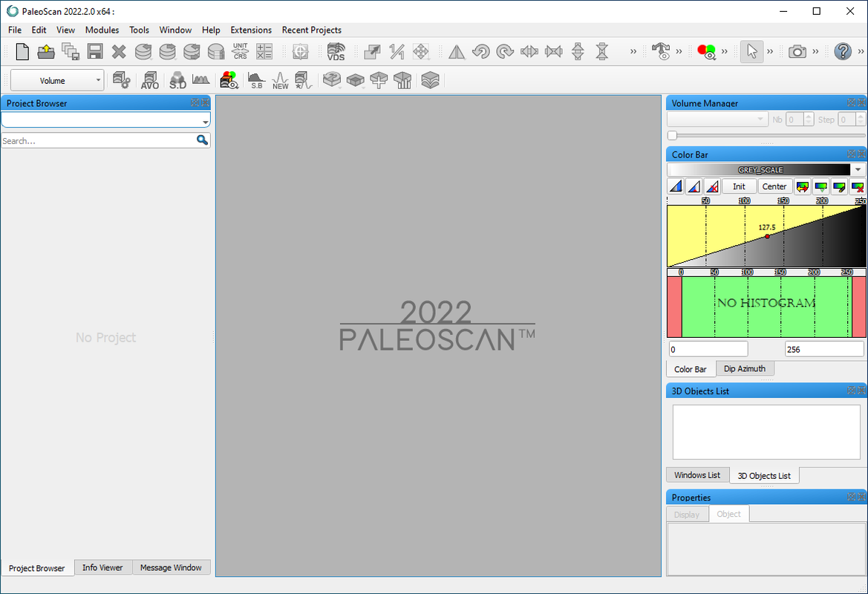The image size is (868, 594).
Task: Open the GREY_SCALE color map dropdown
Action: pos(858,170)
